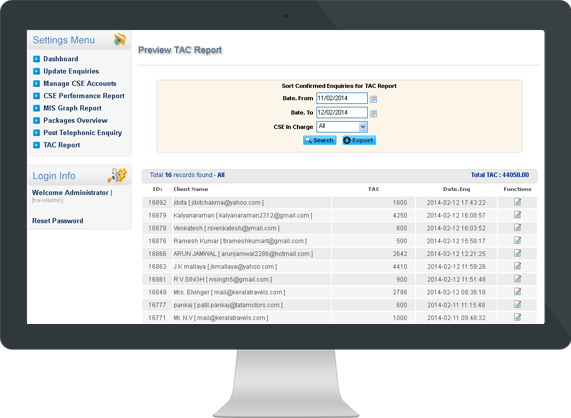Open CSE Performance Report menu item

coord(84,96)
